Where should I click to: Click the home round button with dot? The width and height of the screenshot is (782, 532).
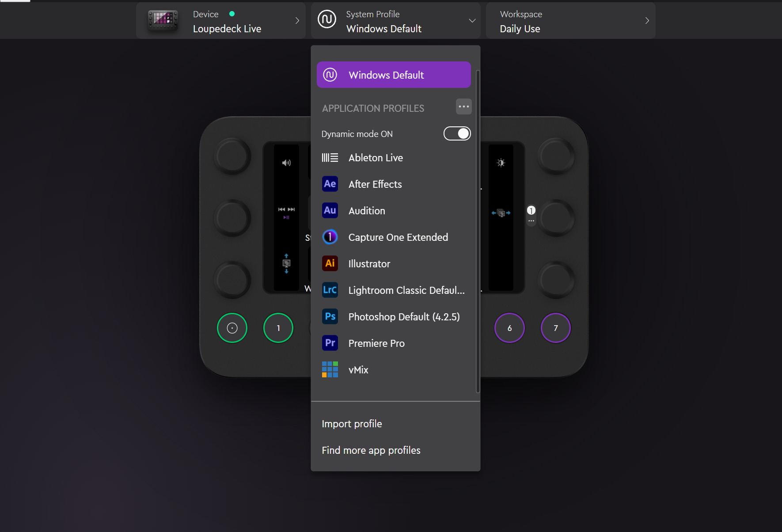[232, 328]
